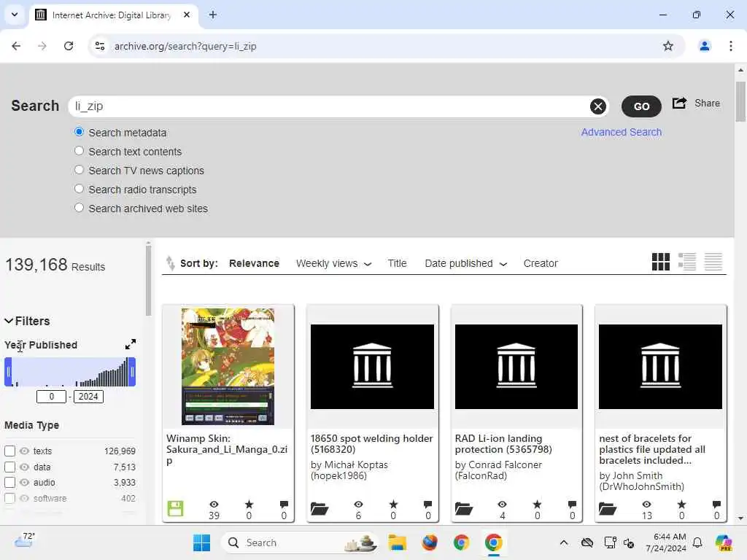Clear the search box with X icon
Viewport: 747px width, 560px height.
(x=597, y=106)
